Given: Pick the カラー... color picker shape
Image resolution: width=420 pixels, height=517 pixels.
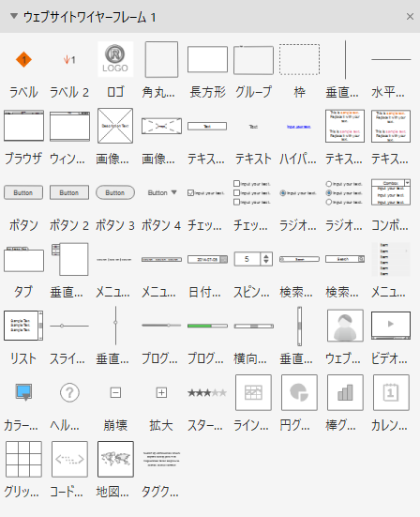Looking at the screenshot, I should tap(23, 392).
